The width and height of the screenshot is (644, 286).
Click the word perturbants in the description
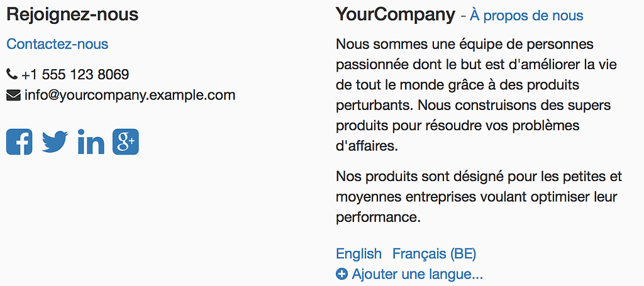click(x=372, y=105)
